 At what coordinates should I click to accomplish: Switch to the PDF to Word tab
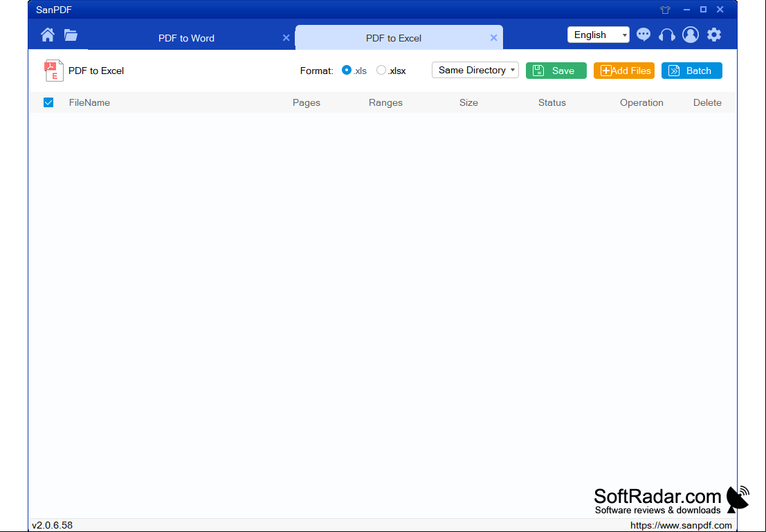(x=186, y=38)
